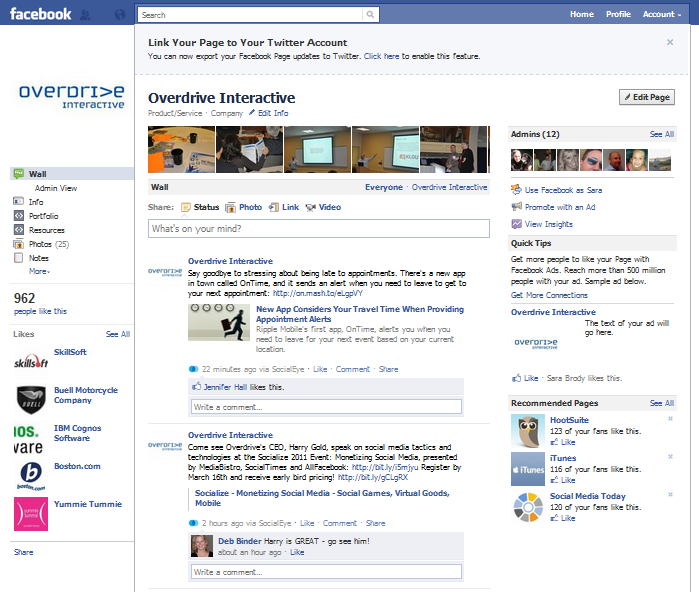Screen dimensions: 699x592
Task: Click the Facebook logo
Action: click(x=41, y=14)
